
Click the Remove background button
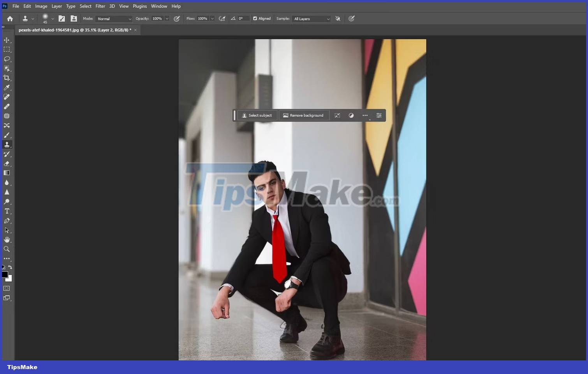[304, 115]
